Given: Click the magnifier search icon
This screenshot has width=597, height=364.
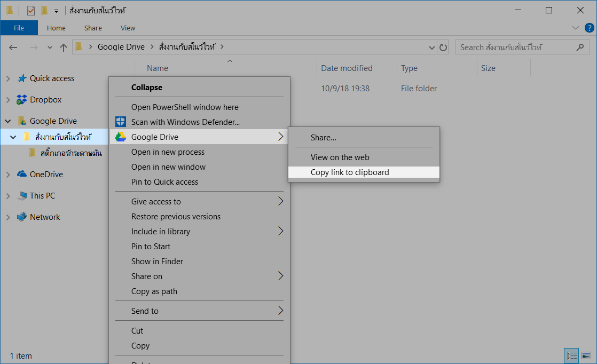Looking at the screenshot, I should (x=580, y=47).
